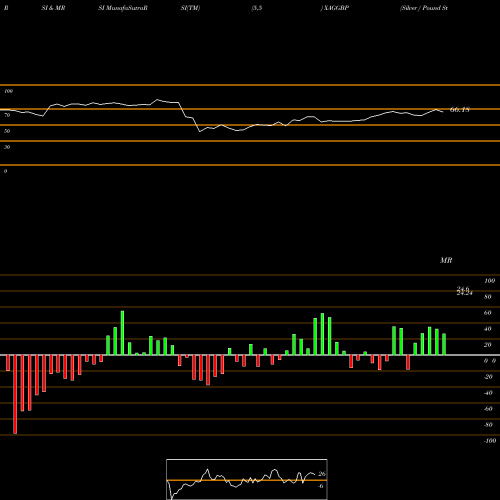Click the -60 label on the MR axis

click(x=488, y=409)
